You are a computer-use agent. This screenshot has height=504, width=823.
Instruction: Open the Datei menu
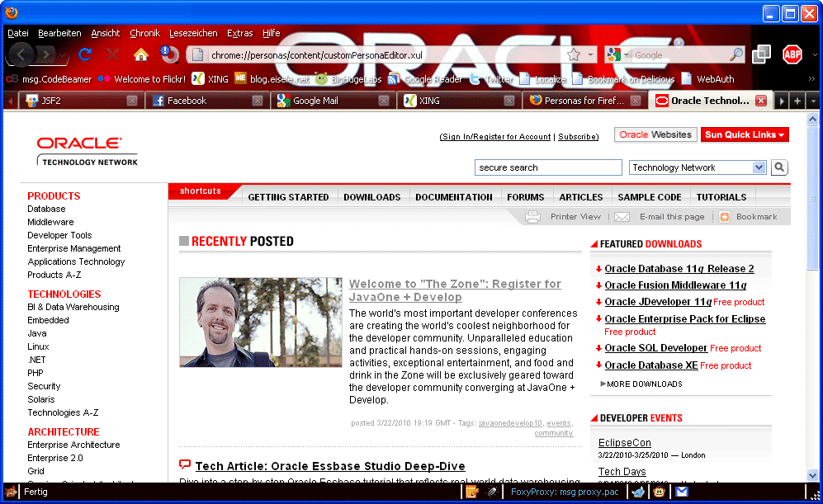click(18, 33)
